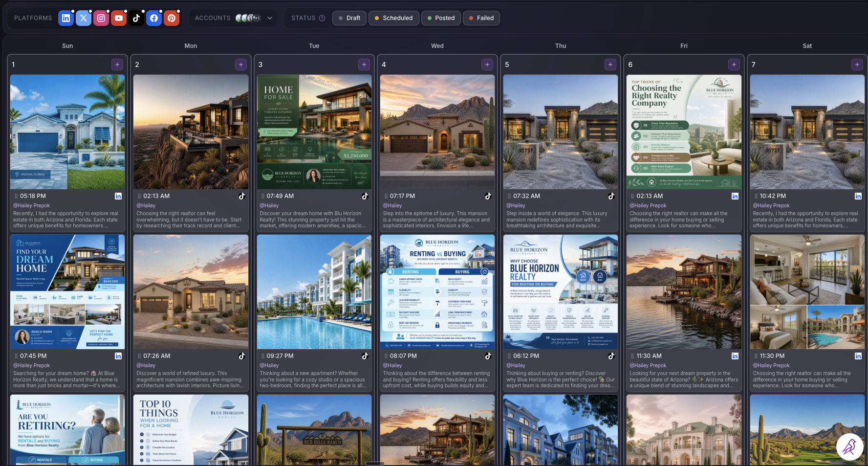868x466 pixels.
Task: Open the Find Your Dream Home thumbnail
Action: coord(67,292)
